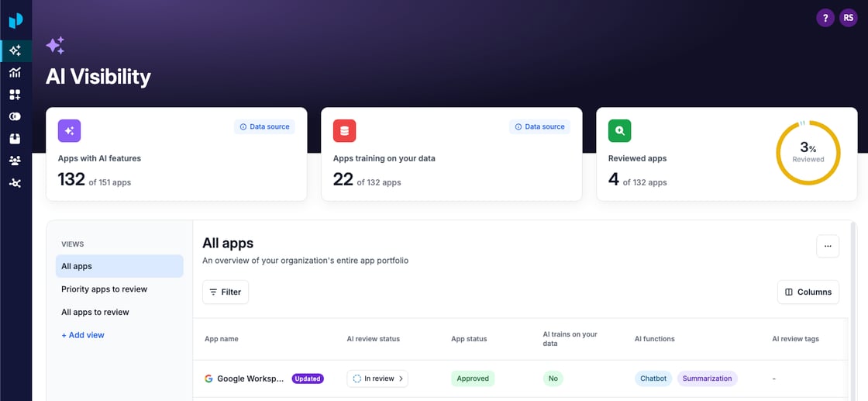This screenshot has height=401, width=868.
Task: Open the three-dot more options menu
Action: (827, 246)
